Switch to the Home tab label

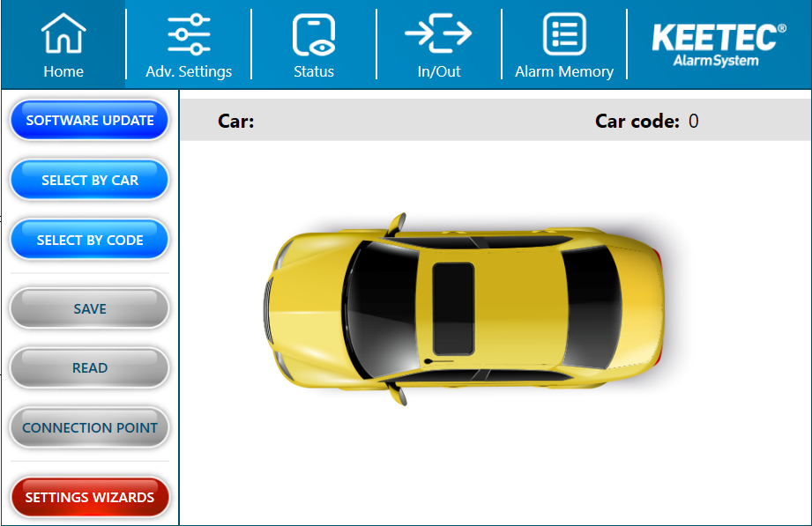point(63,71)
